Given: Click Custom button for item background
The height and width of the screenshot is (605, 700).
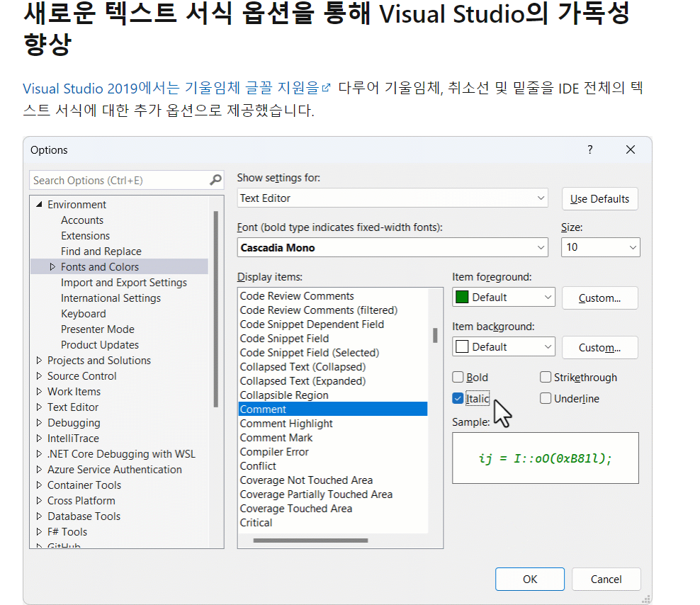Looking at the screenshot, I should tap(599, 347).
